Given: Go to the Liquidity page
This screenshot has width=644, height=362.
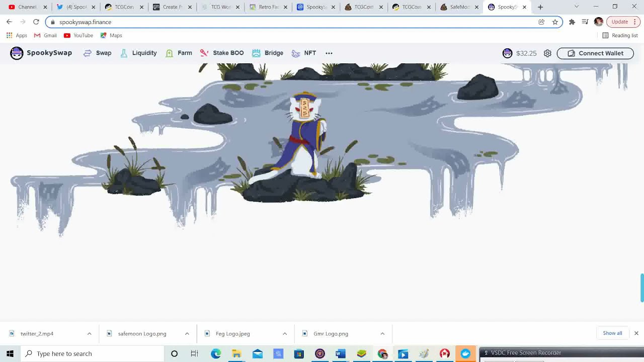Looking at the screenshot, I should click(138, 53).
